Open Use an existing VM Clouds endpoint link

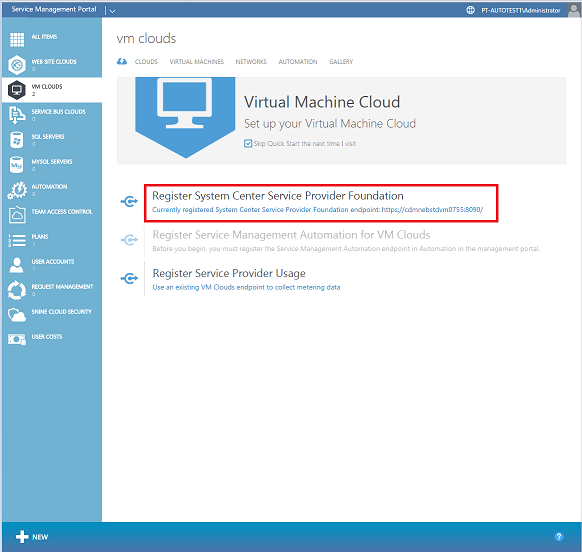pyautogui.click(x=246, y=287)
